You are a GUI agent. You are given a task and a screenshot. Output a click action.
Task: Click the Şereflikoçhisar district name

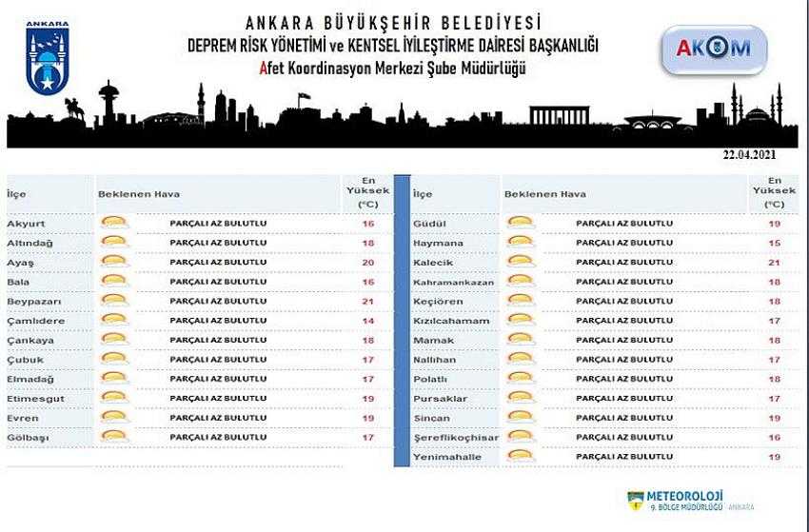456,438
